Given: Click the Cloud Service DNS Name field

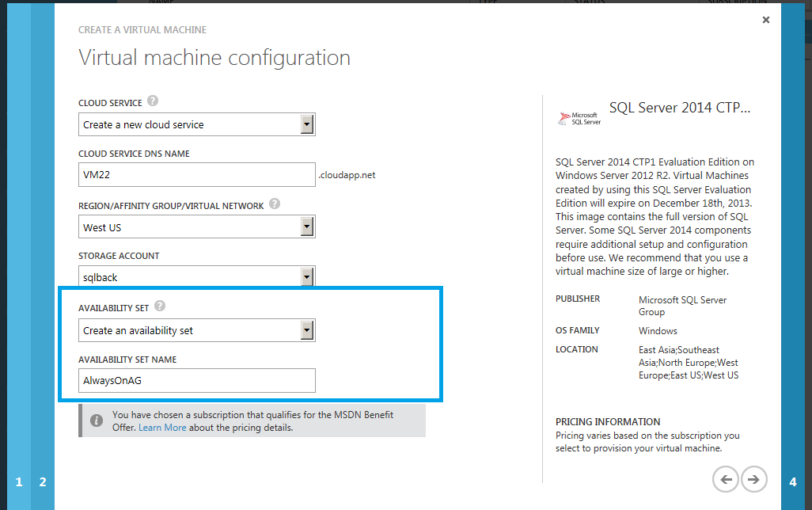Looking at the screenshot, I should (x=198, y=174).
